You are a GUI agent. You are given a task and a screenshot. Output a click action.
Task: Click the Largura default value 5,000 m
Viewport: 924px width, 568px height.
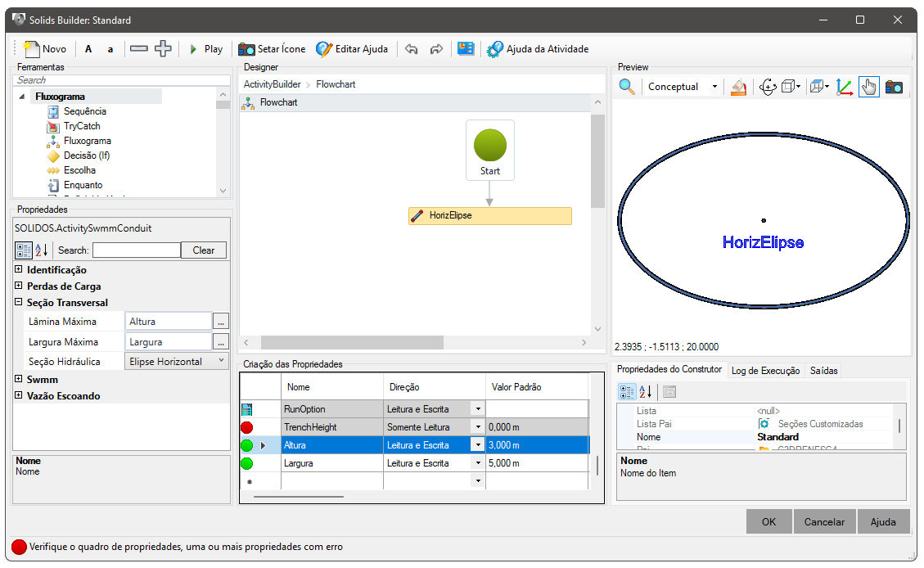coord(537,464)
